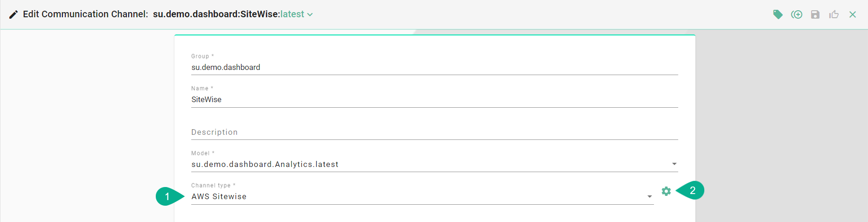Open channel type settings gear
Viewport: 868px width, 222px height.
666,191
